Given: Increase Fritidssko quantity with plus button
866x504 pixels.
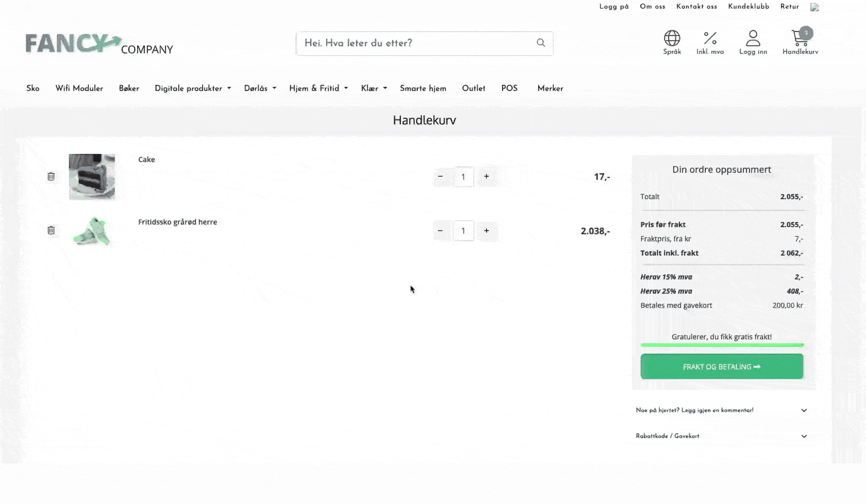Looking at the screenshot, I should (486, 231).
